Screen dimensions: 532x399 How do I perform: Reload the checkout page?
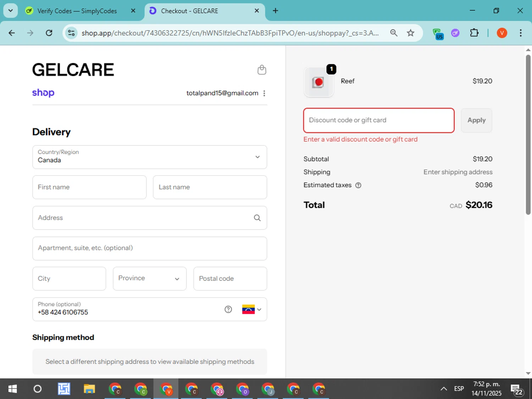click(x=49, y=33)
